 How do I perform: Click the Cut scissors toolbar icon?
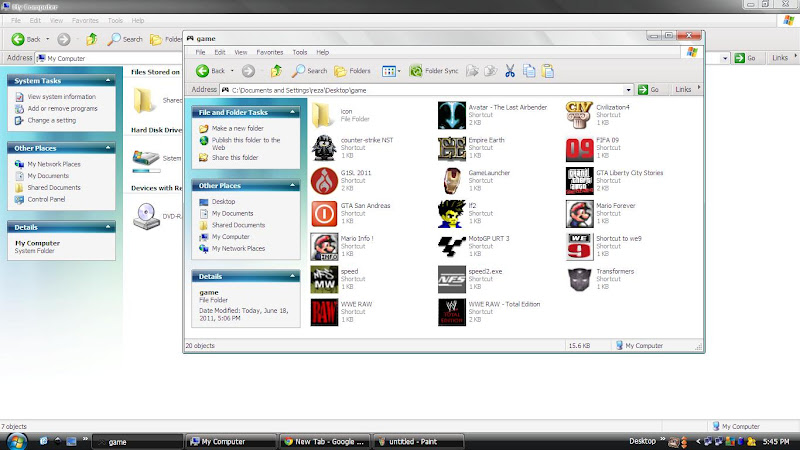point(510,71)
